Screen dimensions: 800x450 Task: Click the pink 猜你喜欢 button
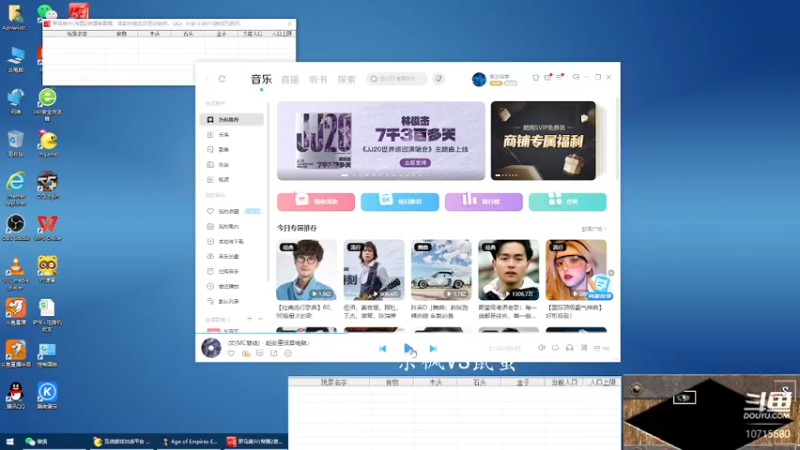316,202
